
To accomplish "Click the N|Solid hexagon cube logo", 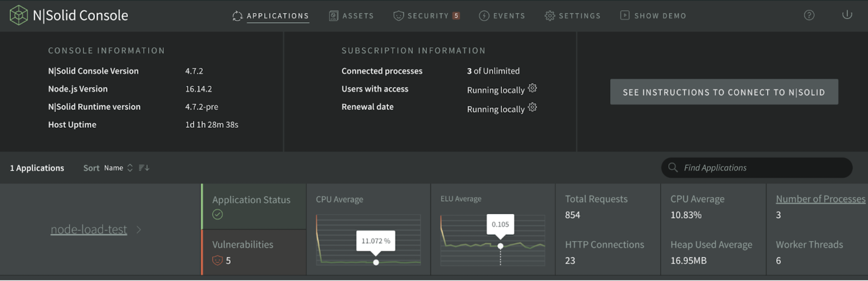I will (18, 15).
